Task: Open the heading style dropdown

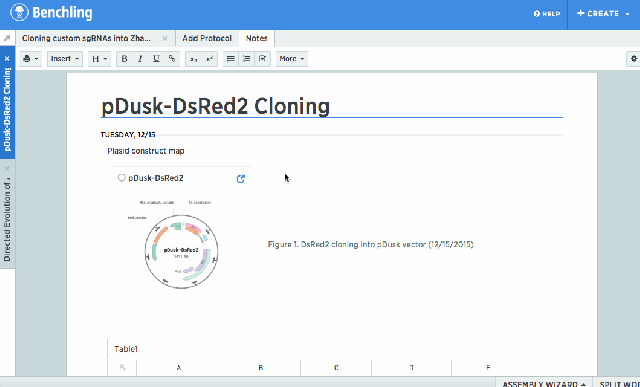Action: pos(99,59)
